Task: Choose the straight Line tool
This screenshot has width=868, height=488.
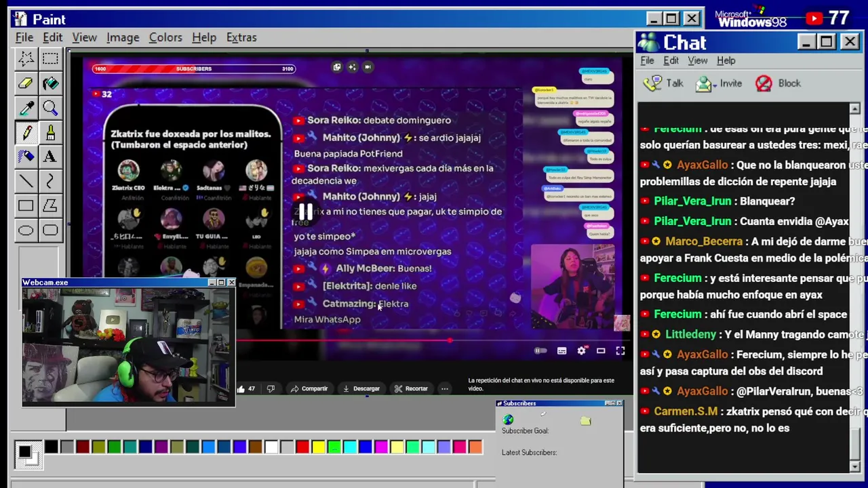Action: pyautogui.click(x=26, y=181)
